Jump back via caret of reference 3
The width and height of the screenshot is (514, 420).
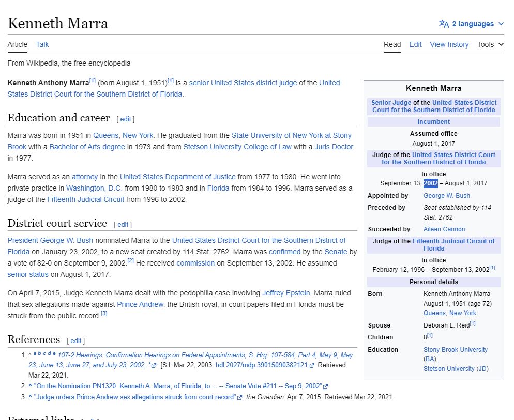coord(31,397)
